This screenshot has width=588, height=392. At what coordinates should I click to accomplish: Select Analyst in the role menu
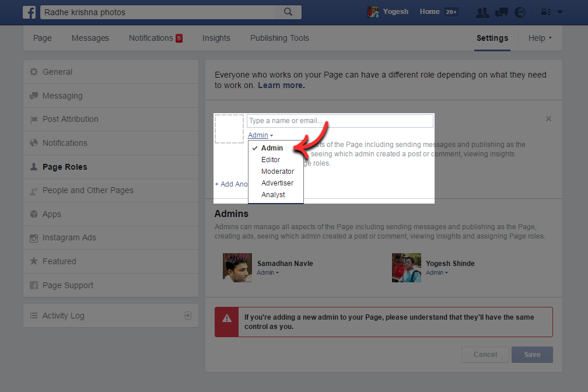(x=275, y=194)
